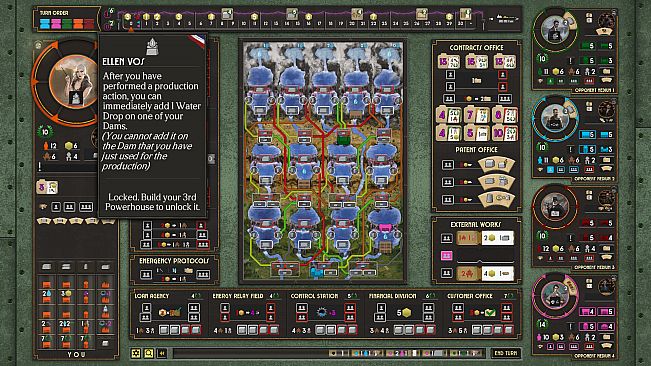
Task: Click the blue turn order swatch
Action: coord(45,24)
